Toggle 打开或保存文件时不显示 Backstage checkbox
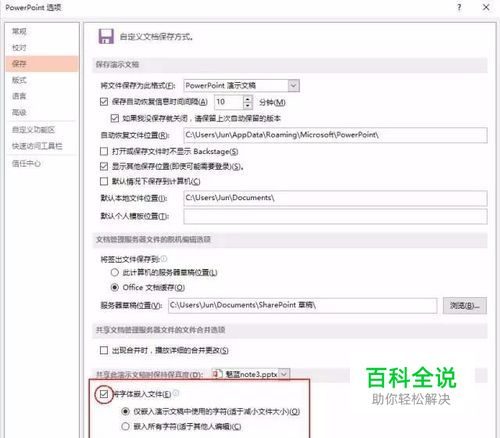This screenshot has height=438, width=500. [x=104, y=152]
